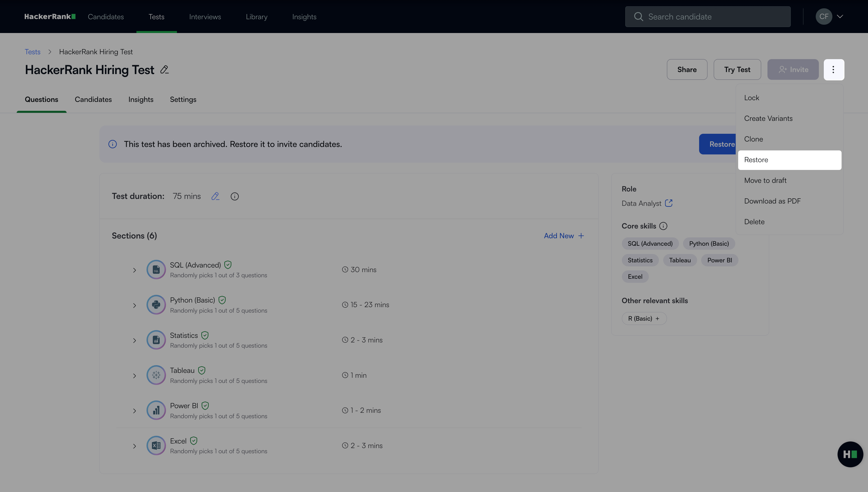Expand the Excel section chevron

pyautogui.click(x=135, y=446)
